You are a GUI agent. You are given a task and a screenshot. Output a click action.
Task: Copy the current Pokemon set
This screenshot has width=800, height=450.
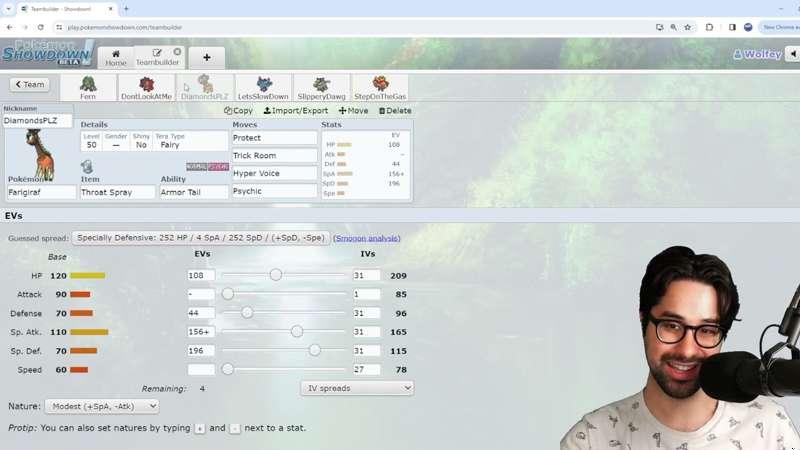pos(238,110)
